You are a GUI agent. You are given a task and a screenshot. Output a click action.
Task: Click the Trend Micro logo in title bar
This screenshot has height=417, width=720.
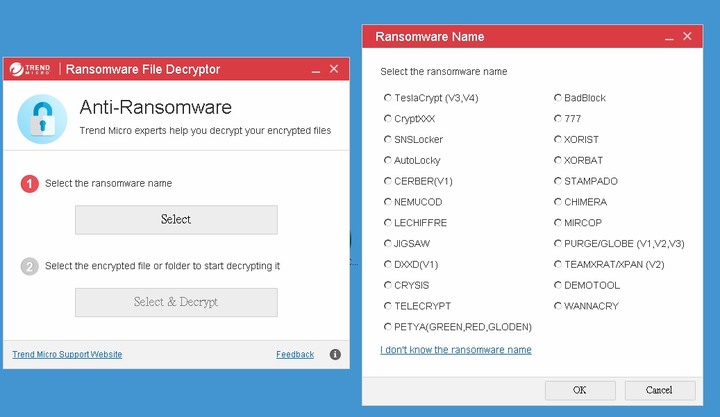[x=30, y=69]
